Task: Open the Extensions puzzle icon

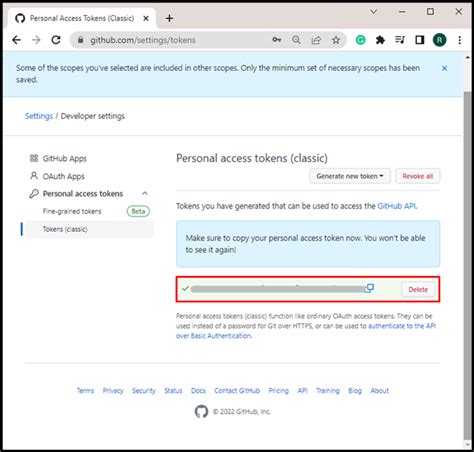Action: [380, 40]
